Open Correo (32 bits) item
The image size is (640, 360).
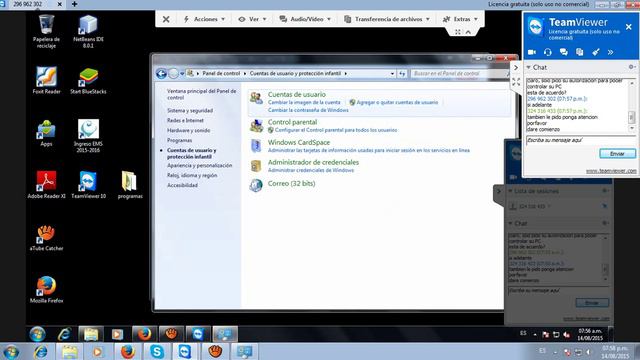pyautogui.click(x=291, y=184)
